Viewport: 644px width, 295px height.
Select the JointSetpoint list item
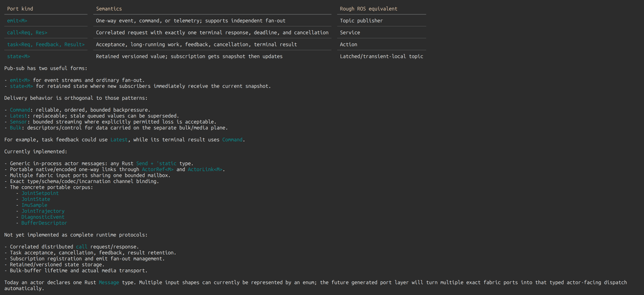coord(40,193)
